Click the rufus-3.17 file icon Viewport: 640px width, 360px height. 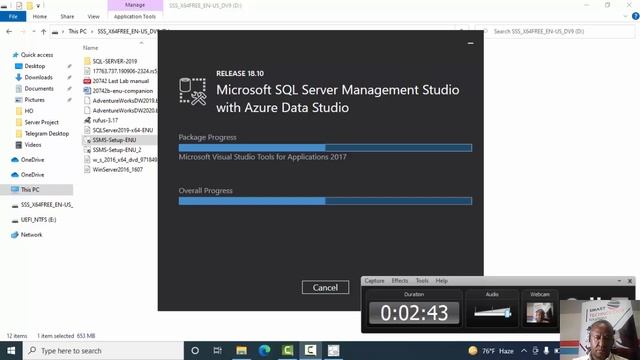87,120
